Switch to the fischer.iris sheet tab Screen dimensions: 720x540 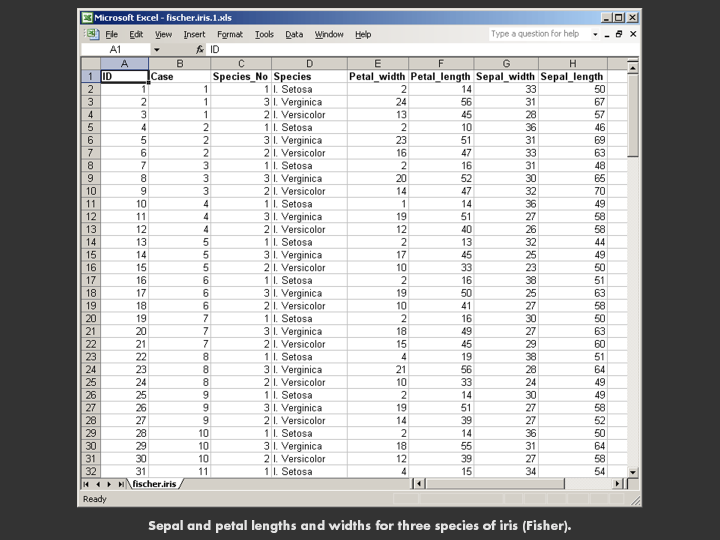pos(153,484)
